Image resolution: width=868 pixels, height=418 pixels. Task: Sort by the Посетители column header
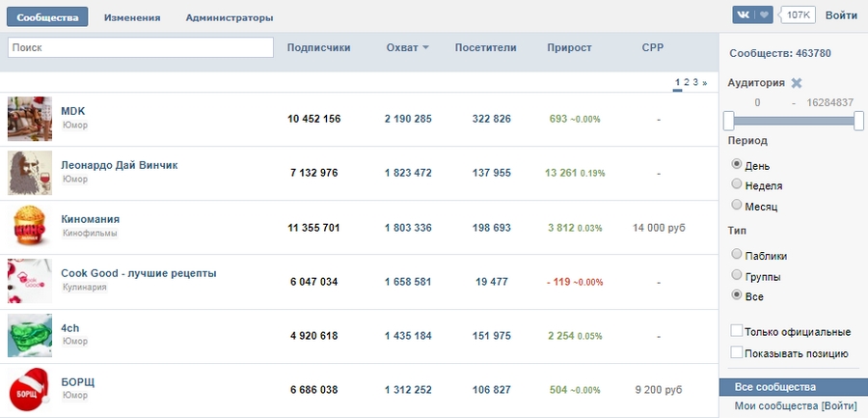(486, 47)
